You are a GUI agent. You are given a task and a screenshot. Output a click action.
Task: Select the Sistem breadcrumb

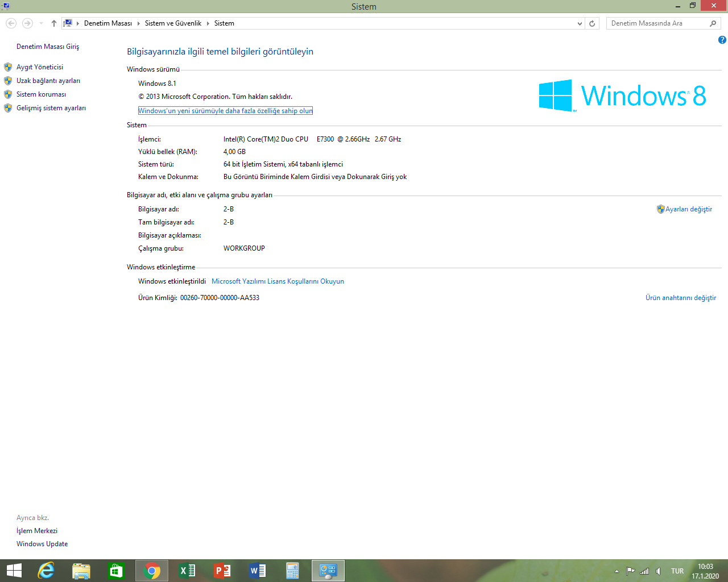point(224,23)
